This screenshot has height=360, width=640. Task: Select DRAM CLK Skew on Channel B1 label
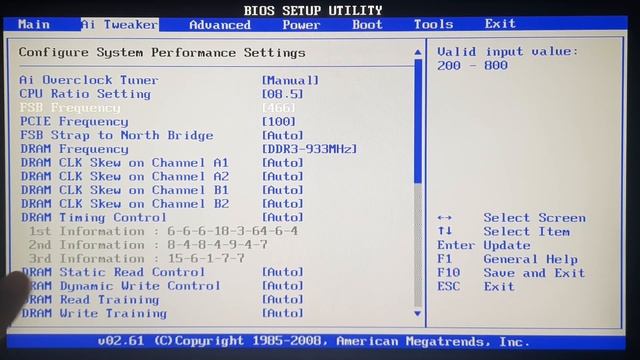coord(124,190)
